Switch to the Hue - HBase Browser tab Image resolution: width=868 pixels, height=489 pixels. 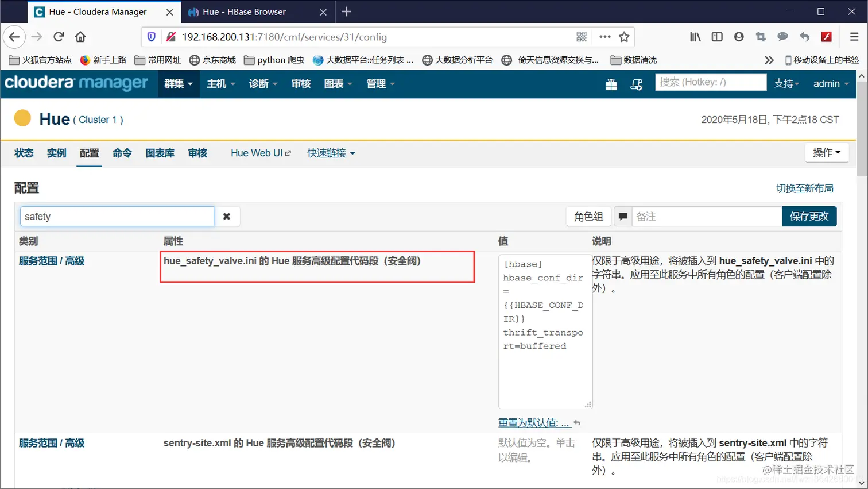[x=257, y=12]
